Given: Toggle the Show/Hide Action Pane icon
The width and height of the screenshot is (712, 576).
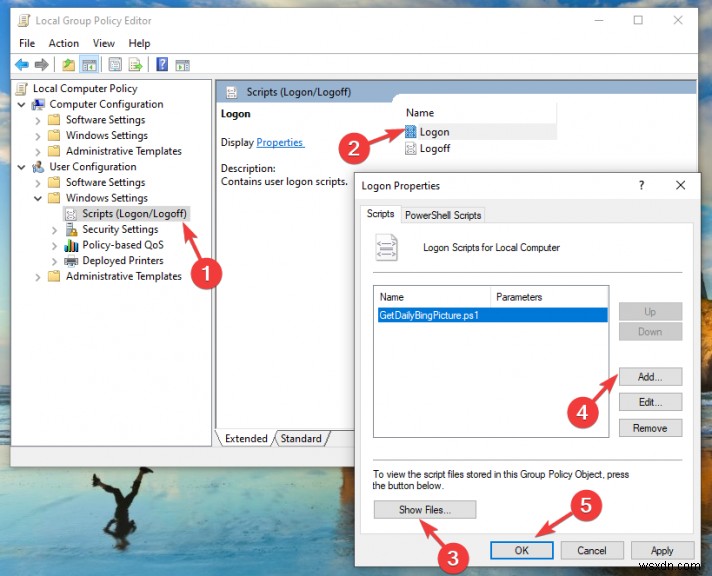Looking at the screenshot, I should (x=183, y=65).
